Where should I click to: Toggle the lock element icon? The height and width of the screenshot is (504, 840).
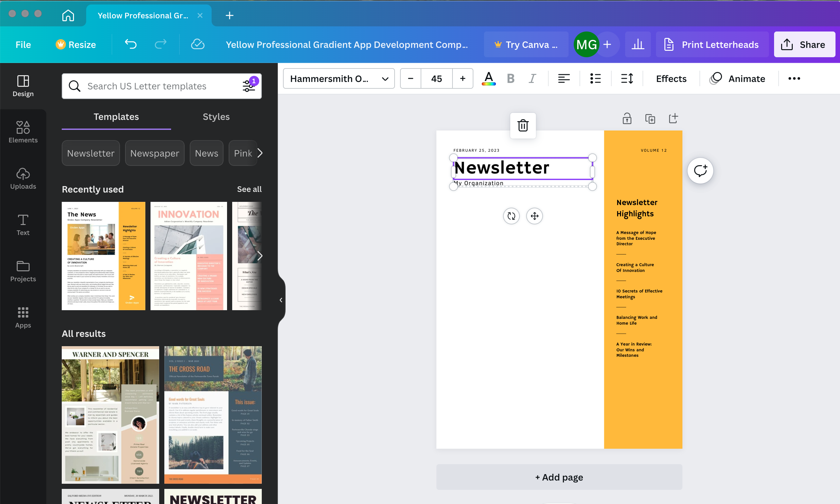[626, 119]
